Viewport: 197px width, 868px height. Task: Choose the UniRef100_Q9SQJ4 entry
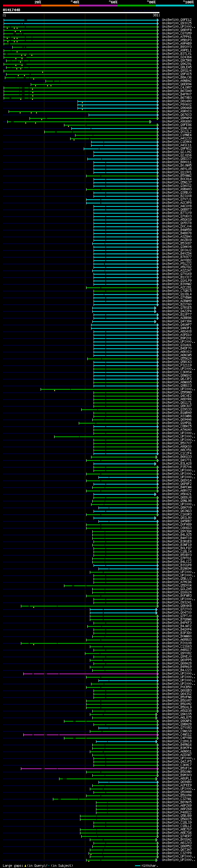click(177, 71)
